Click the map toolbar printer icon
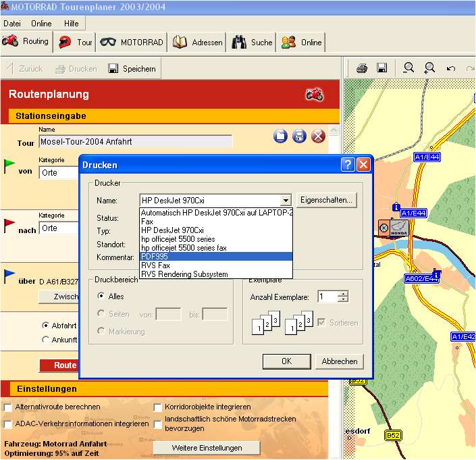 [x=361, y=68]
